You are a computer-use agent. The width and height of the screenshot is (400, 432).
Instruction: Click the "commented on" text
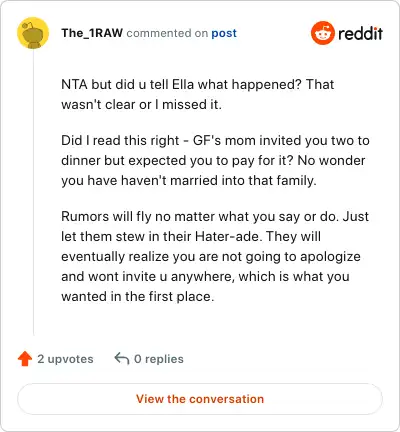coord(167,33)
